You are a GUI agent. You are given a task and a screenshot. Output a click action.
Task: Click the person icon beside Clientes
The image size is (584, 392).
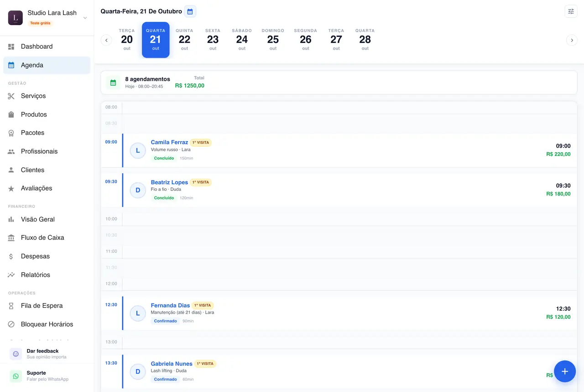[x=11, y=170]
